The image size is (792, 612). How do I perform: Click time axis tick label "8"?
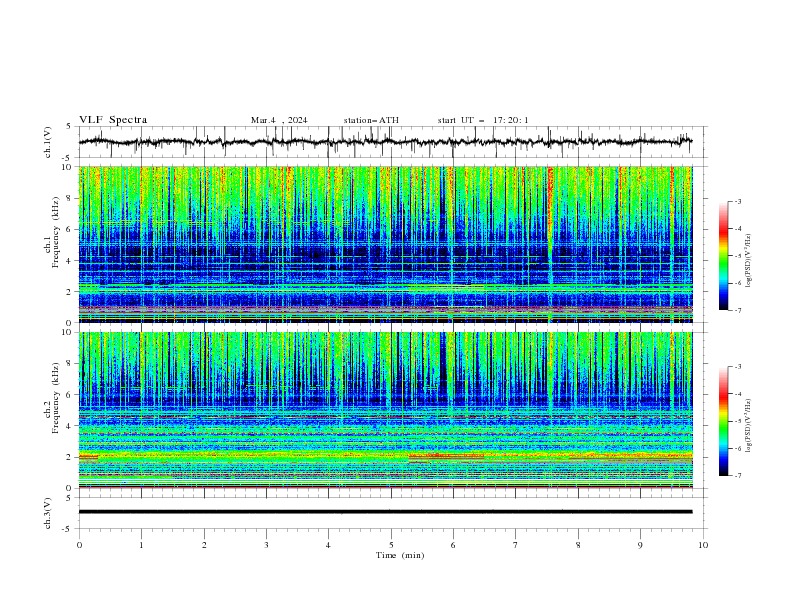tap(578, 545)
